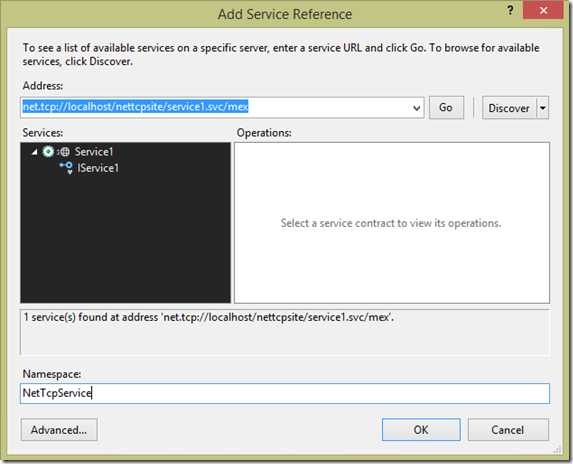This screenshot has width=573, height=464.
Task: Select the Service1 tree item
Action: coord(94,152)
